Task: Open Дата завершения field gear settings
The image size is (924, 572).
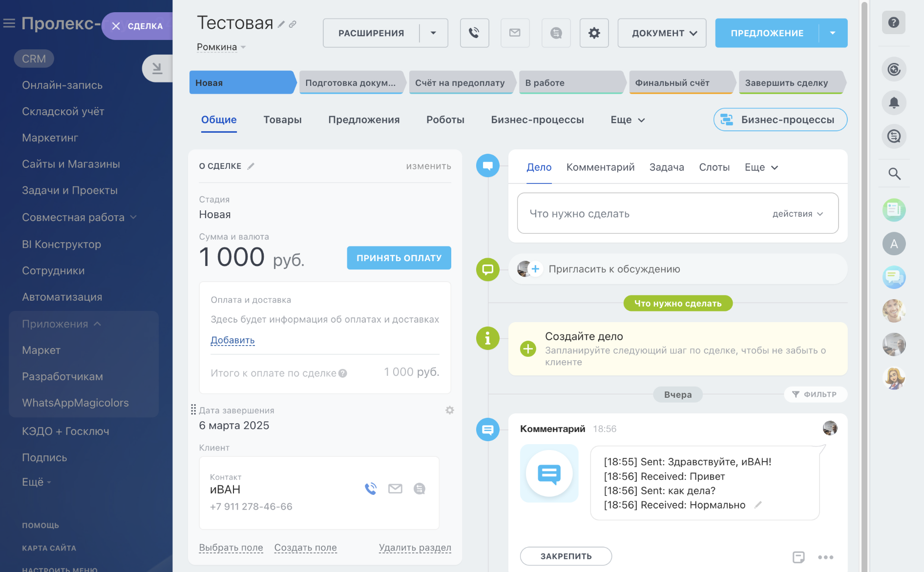Action: [x=450, y=410]
